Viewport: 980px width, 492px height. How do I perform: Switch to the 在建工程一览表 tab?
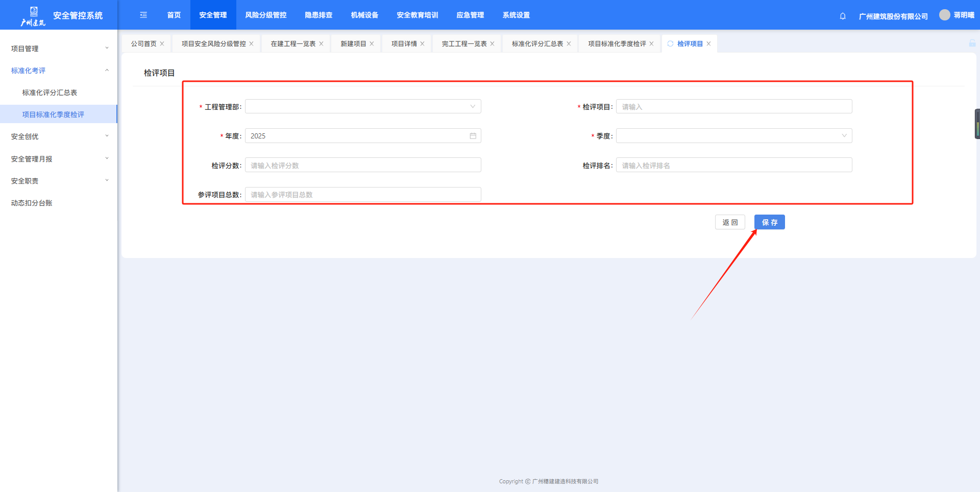pos(293,44)
